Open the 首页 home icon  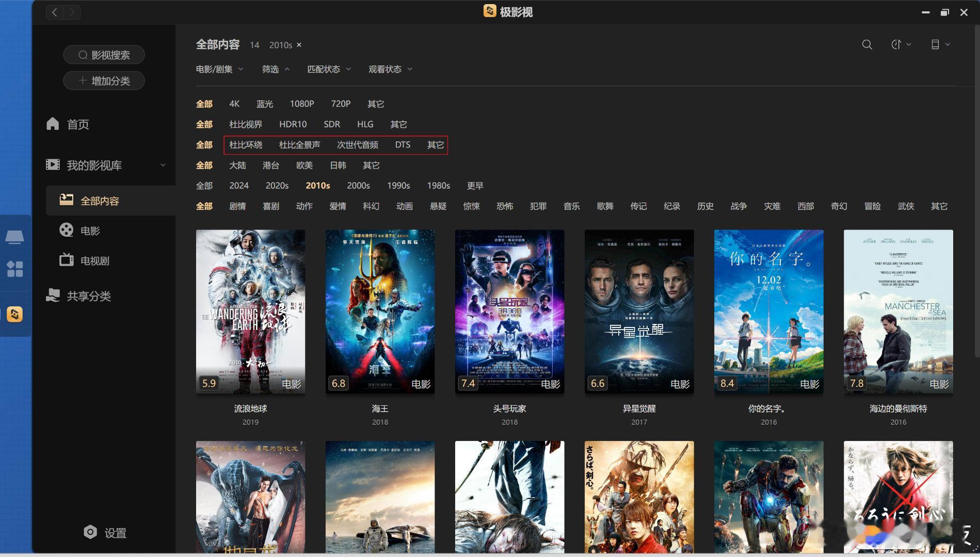click(x=53, y=124)
